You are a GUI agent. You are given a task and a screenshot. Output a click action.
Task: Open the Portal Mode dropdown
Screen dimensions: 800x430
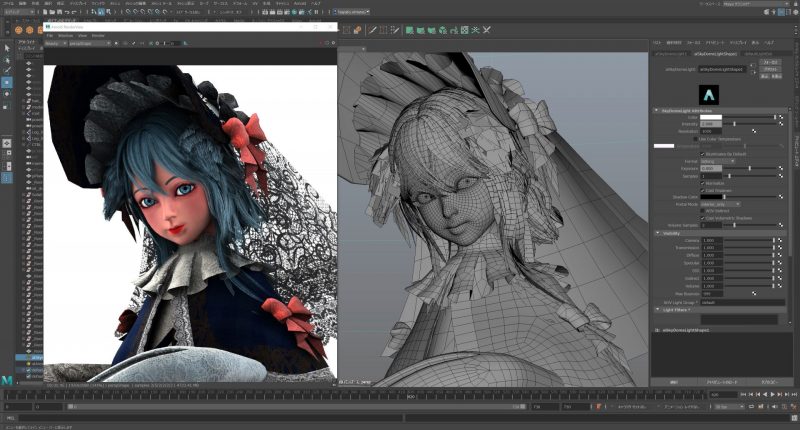(720, 204)
